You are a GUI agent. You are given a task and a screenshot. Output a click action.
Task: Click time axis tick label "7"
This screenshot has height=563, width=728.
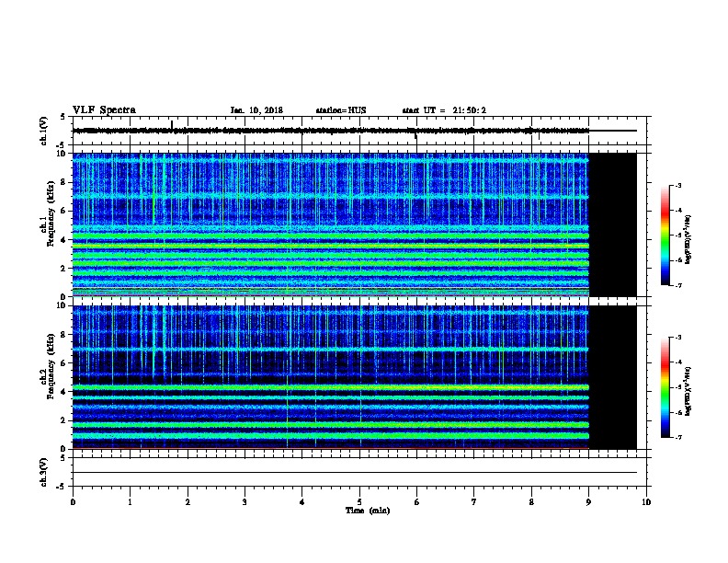coord(474,502)
